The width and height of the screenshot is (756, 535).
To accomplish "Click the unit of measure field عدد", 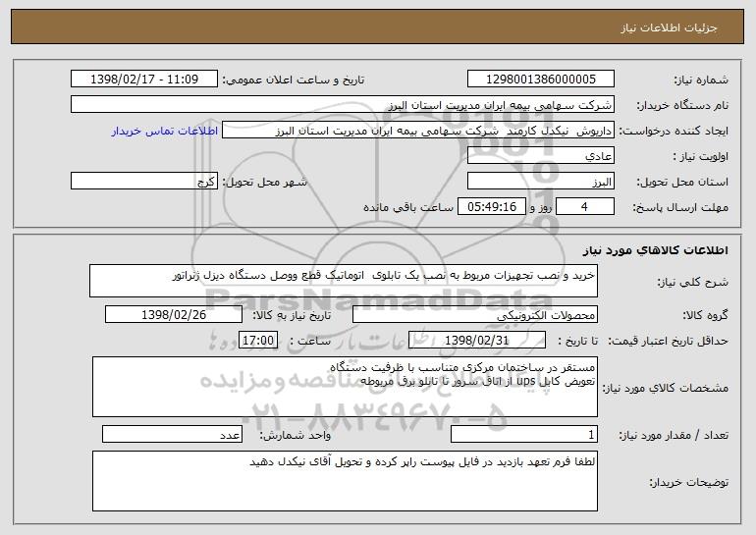I will pos(172,434).
